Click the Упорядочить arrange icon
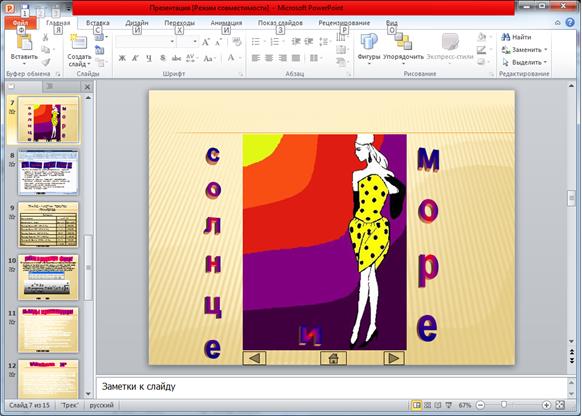 [x=403, y=42]
